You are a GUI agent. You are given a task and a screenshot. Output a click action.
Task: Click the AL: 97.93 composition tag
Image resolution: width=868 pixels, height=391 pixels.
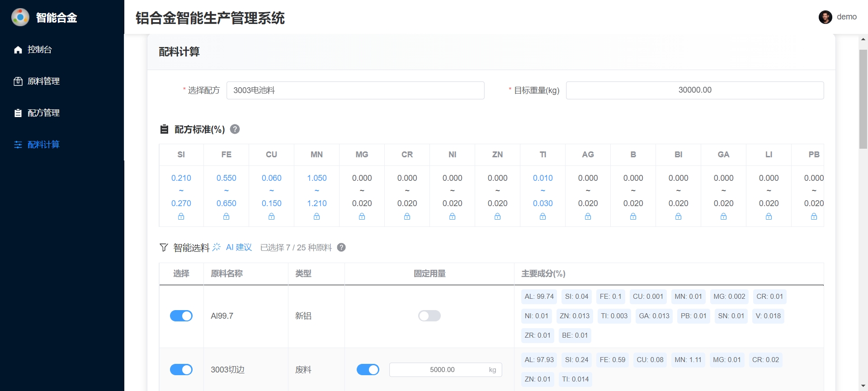(539, 360)
